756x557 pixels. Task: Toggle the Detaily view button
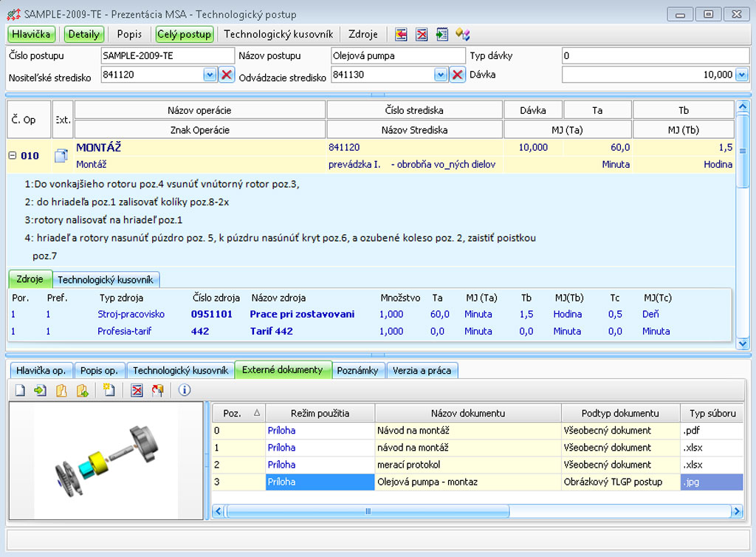[x=83, y=34]
